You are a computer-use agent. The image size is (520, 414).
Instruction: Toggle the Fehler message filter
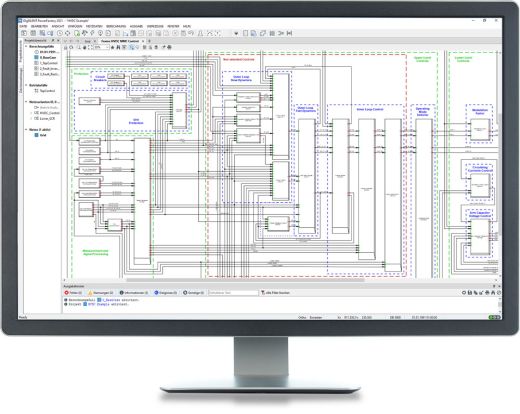point(73,293)
